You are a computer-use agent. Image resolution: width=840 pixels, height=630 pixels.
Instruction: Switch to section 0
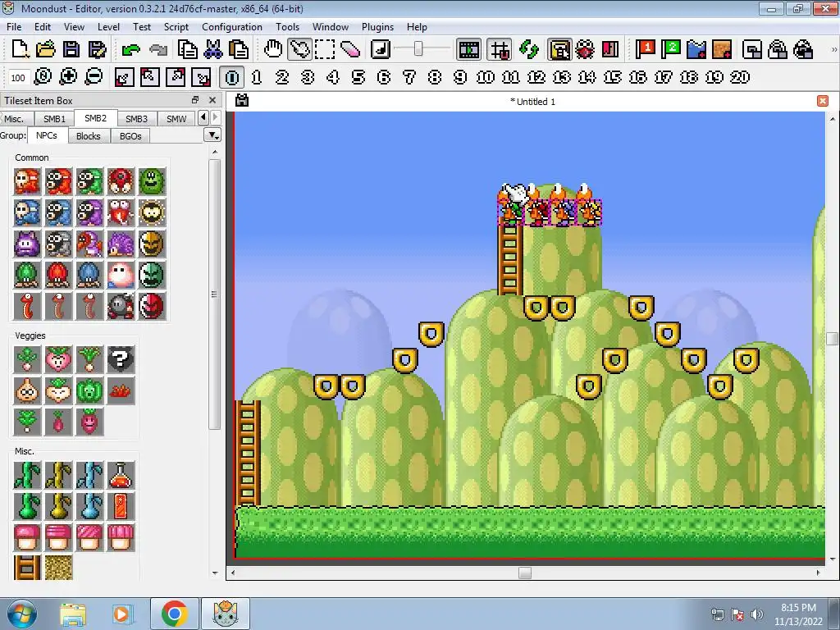click(x=231, y=77)
